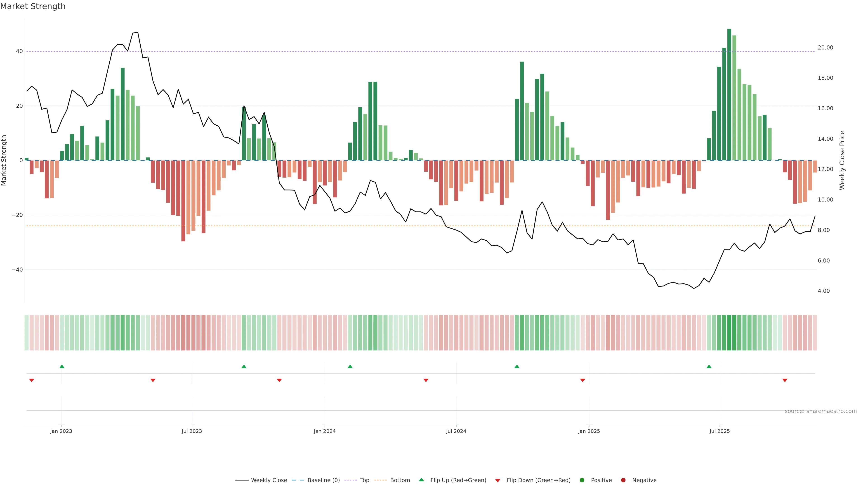The width and height of the screenshot is (868, 488).
Task: Click the source: sharemaestro.com text
Action: (821, 411)
